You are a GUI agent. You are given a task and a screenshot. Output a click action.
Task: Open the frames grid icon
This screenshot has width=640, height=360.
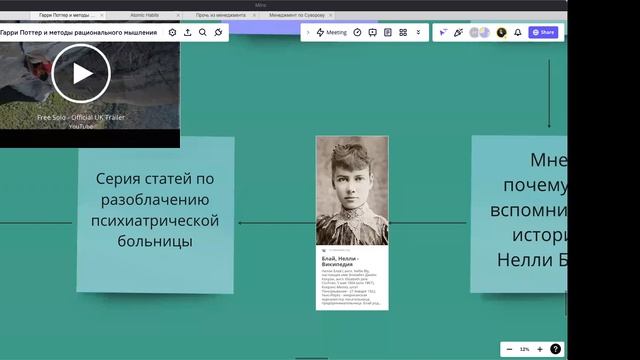point(403,32)
